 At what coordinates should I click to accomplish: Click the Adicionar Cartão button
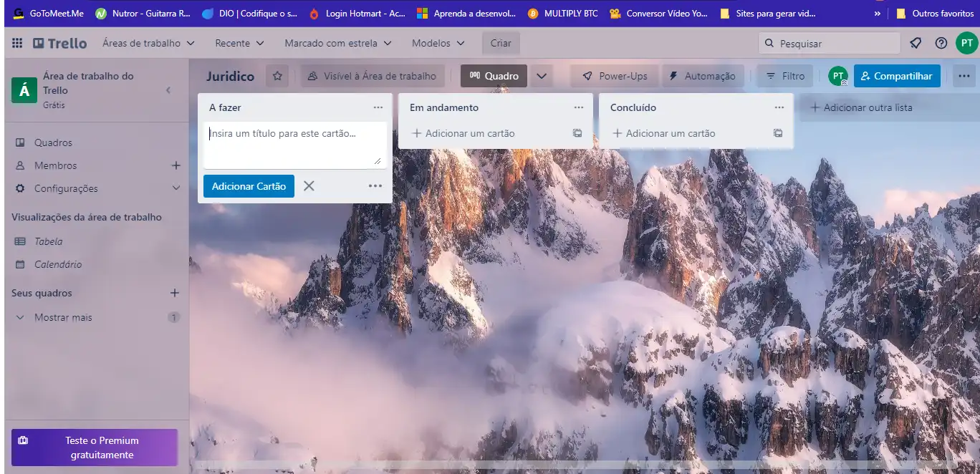pyautogui.click(x=249, y=186)
